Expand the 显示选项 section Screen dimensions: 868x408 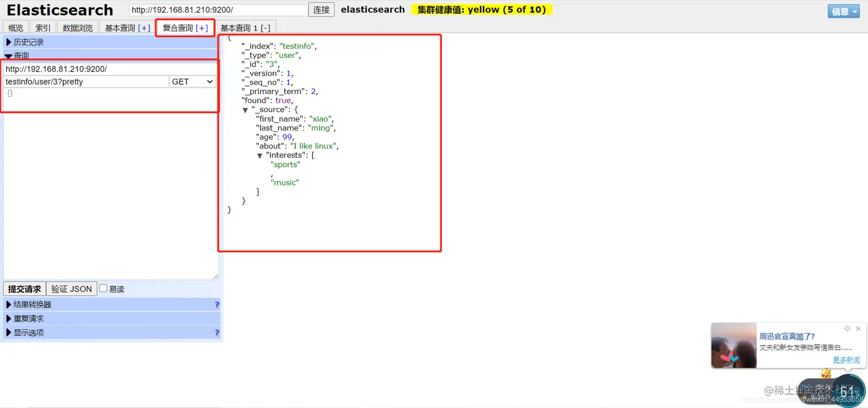coord(112,332)
